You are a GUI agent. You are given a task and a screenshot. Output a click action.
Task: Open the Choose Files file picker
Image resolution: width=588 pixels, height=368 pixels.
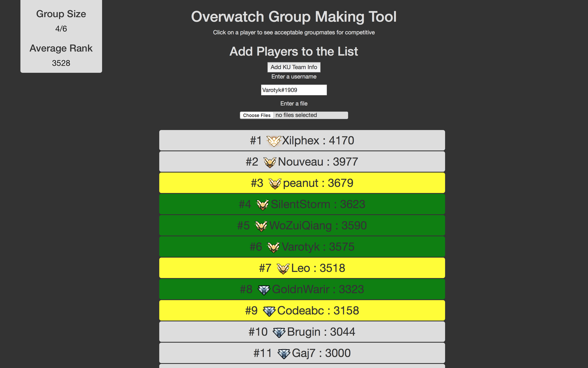pyautogui.click(x=257, y=115)
